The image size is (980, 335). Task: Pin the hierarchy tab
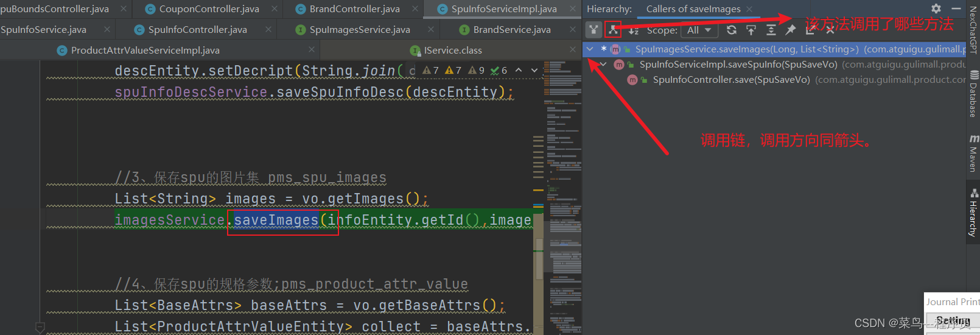(x=790, y=30)
